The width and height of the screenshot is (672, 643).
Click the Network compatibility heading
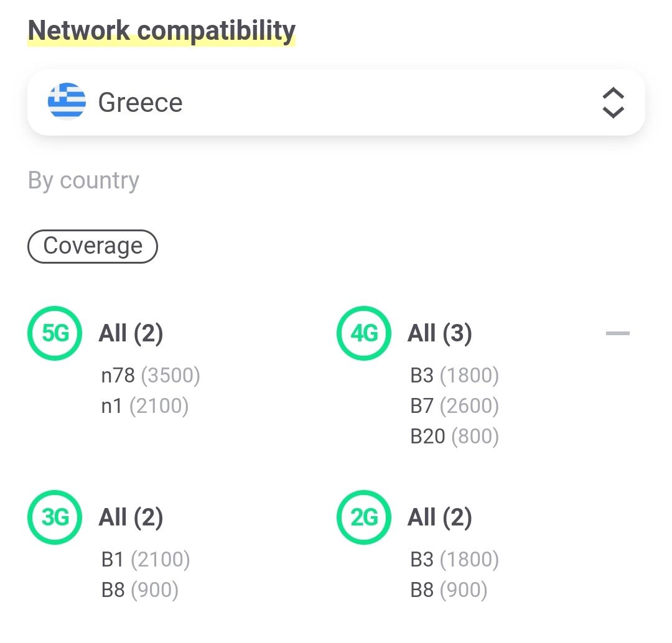pos(162,30)
